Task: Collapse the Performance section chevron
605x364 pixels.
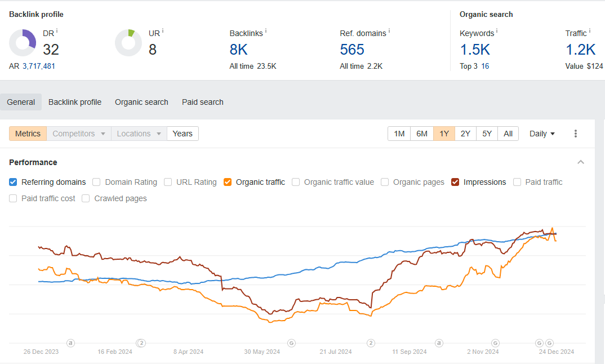Action: point(581,162)
